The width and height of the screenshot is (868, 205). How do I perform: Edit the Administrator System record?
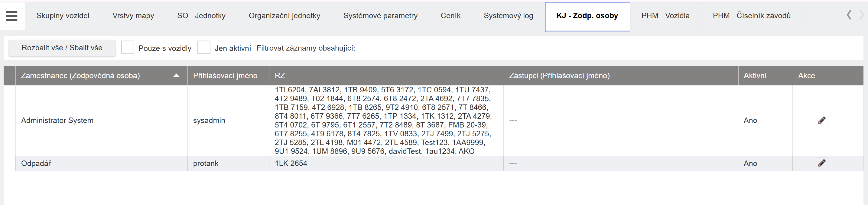[x=822, y=121]
